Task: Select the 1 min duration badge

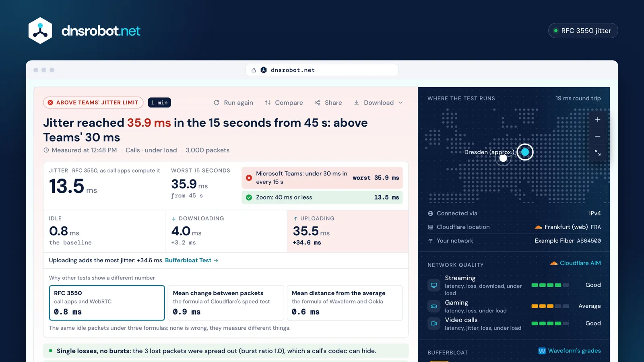Action: (159, 103)
